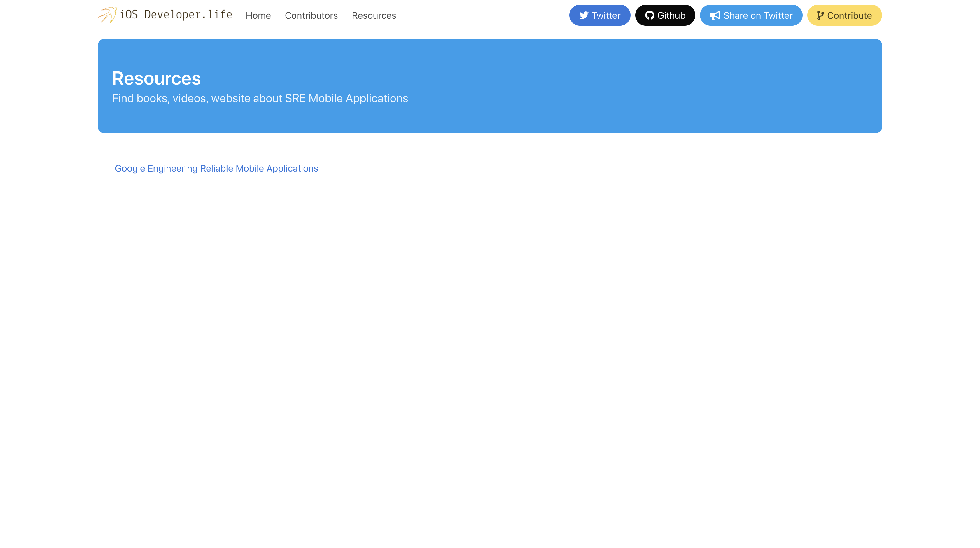The width and height of the screenshot is (980, 548).
Task: Click the git branch Contribute icon
Action: tap(820, 15)
